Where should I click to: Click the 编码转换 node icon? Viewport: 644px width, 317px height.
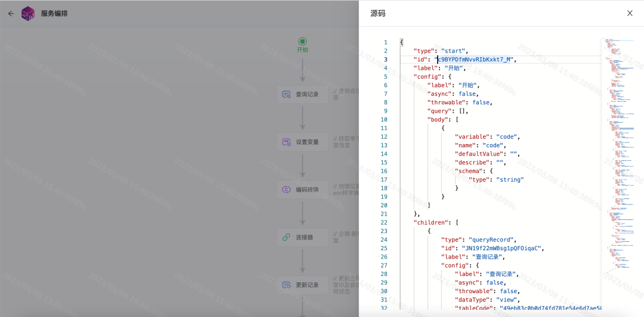point(287,189)
